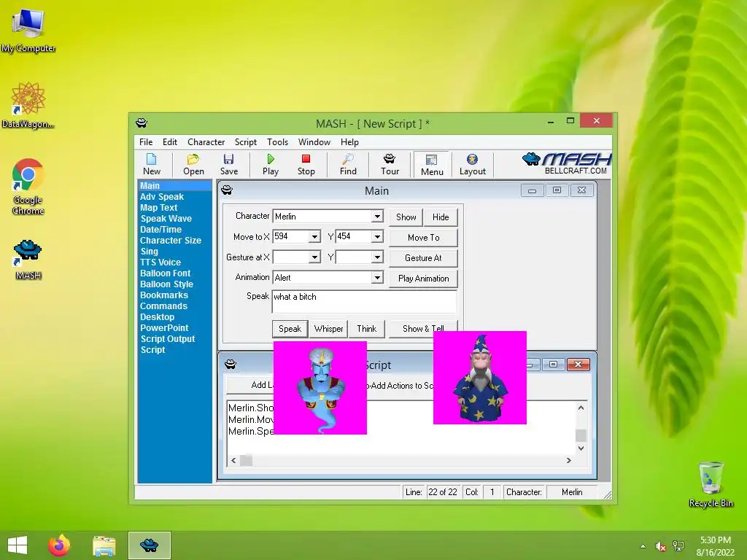Open the File menu

click(146, 142)
